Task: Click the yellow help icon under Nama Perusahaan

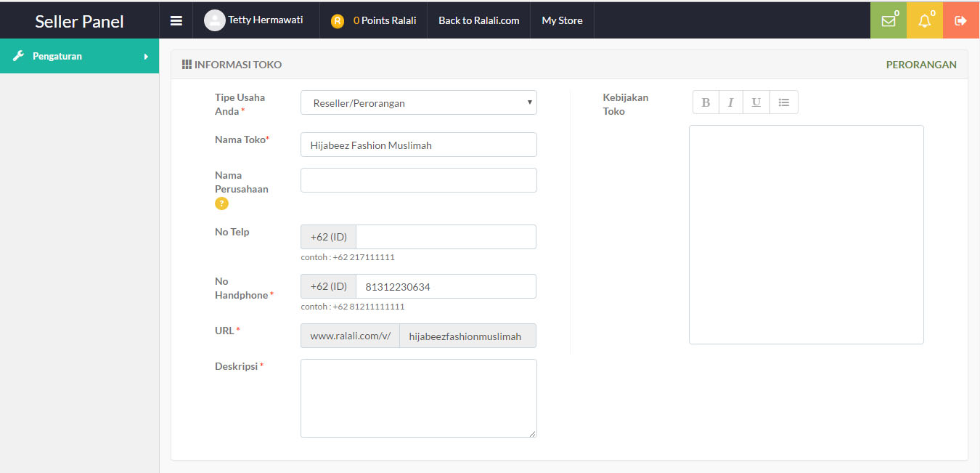Action: tap(221, 203)
